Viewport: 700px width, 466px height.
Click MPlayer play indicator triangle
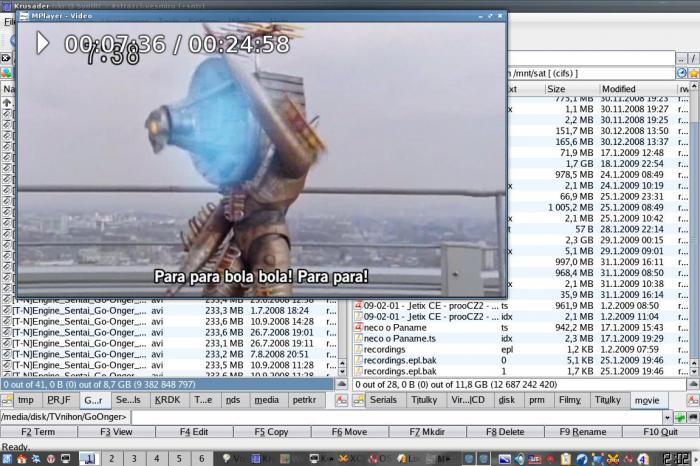tap(42, 43)
